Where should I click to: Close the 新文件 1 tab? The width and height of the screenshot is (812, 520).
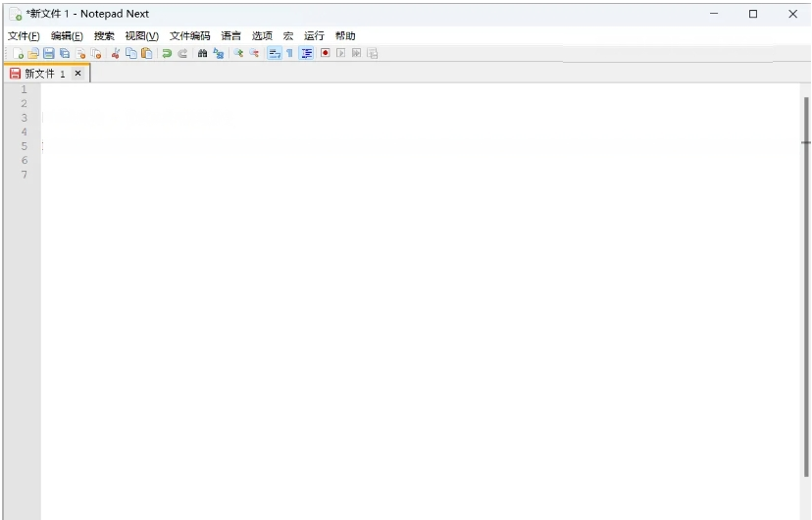pyautogui.click(x=77, y=73)
